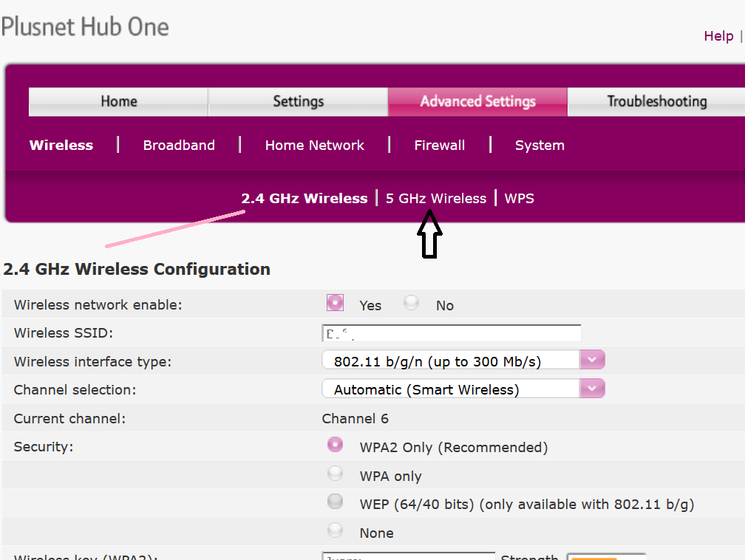Image resolution: width=745 pixels, height=560 pixels.
Task: Select the Advanced Settings tab
Action: click(x=477, y=102)
